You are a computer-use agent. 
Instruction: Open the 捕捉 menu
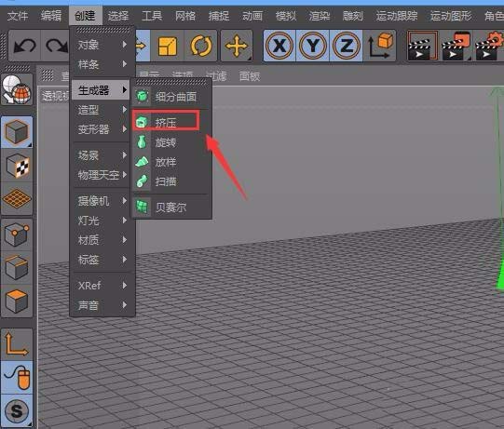[219, 16]
